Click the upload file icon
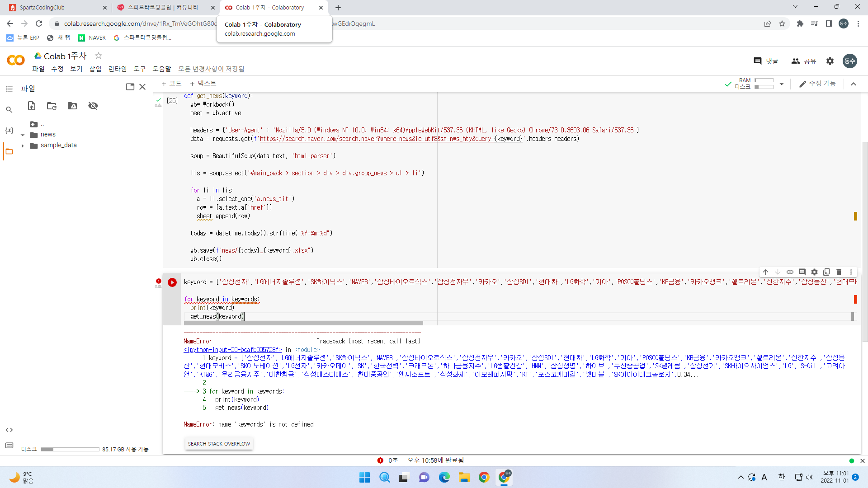868x488 pixels. click(32, 106)
